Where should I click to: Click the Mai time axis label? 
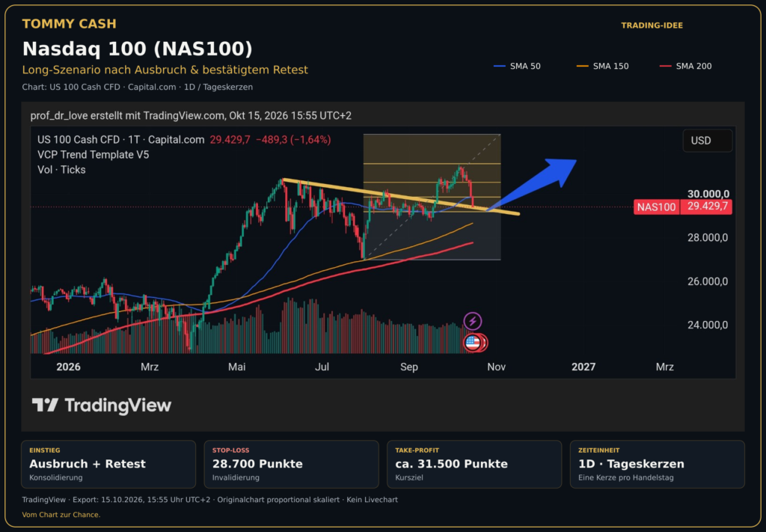237,367
